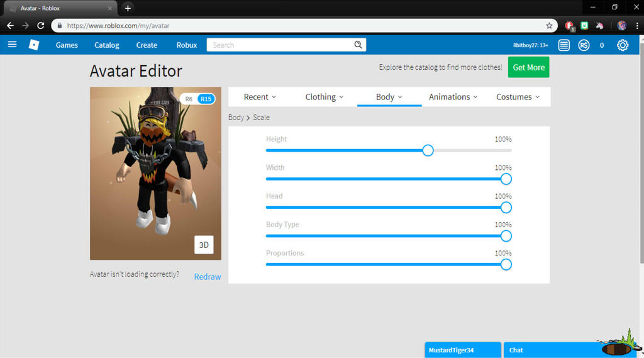Click the red adblock extension icon
The image size is (644, 358).
569,26
